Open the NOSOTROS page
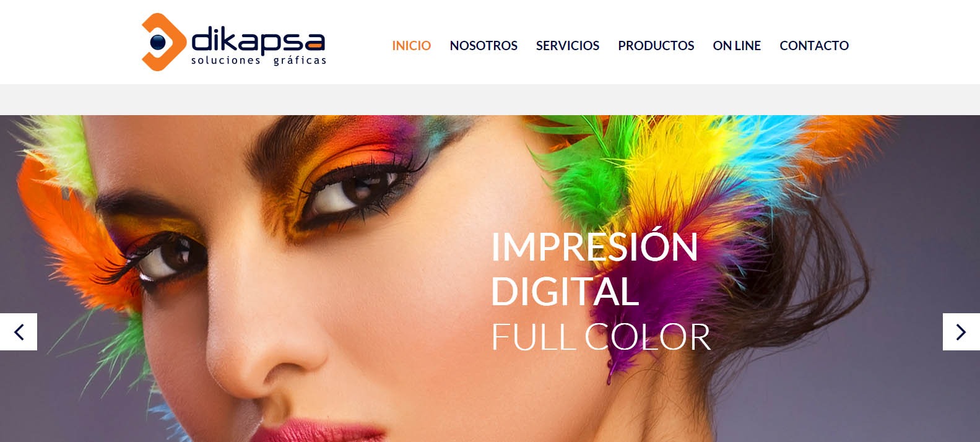980x442 pixels. point(483,46)
